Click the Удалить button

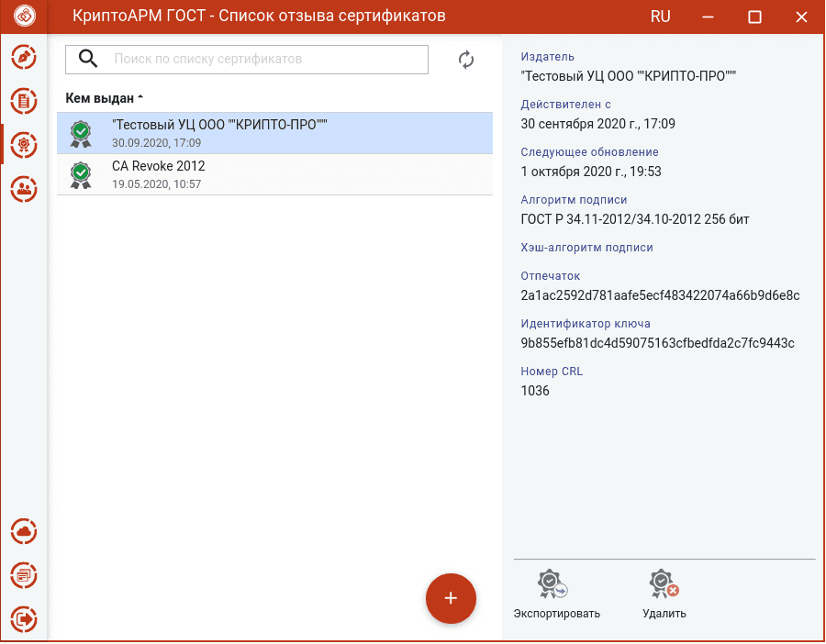(x=664, y=595)
